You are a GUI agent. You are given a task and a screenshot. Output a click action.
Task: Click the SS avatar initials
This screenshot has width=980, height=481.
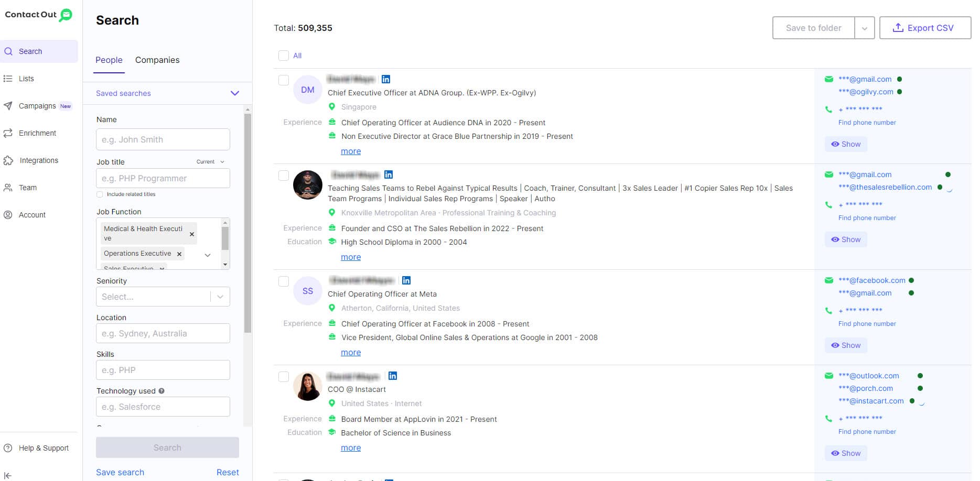[308, 291]
